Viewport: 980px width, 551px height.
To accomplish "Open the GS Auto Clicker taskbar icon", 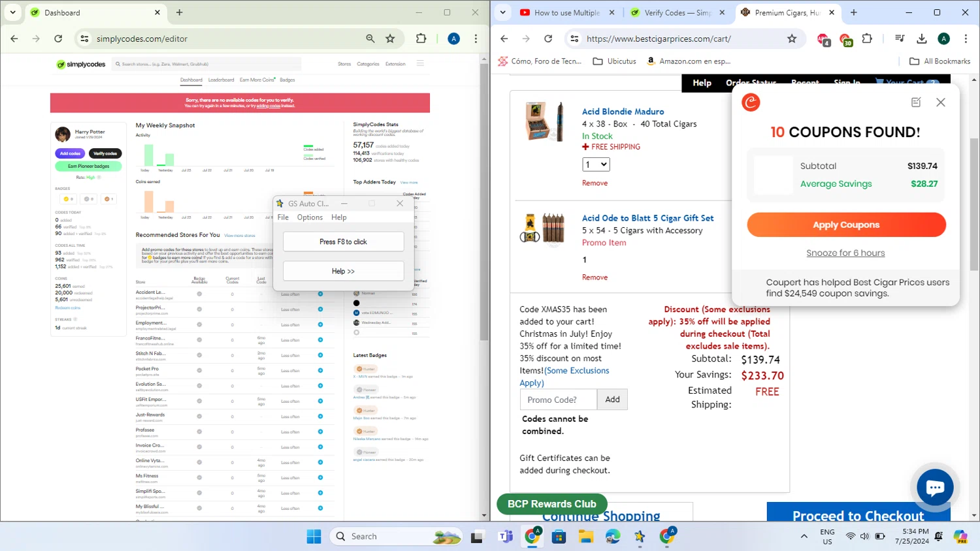I will tap(640, 537).
